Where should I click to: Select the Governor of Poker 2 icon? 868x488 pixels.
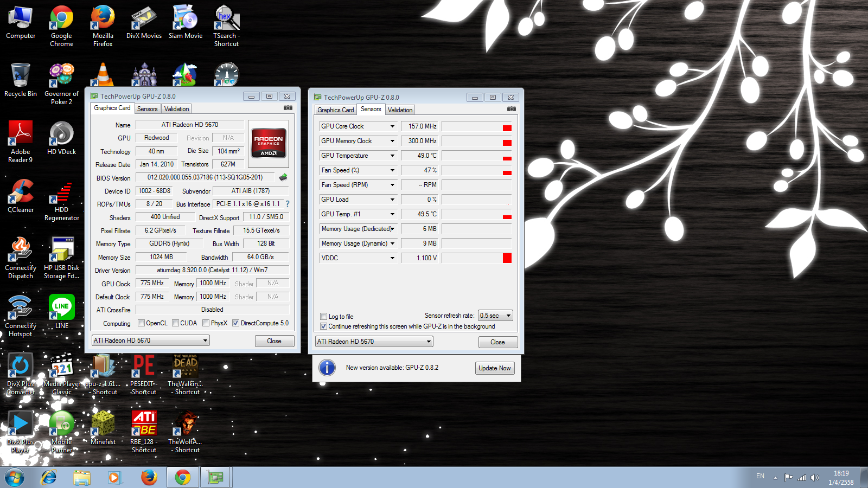pyautogui.click(x=62, y=84)
